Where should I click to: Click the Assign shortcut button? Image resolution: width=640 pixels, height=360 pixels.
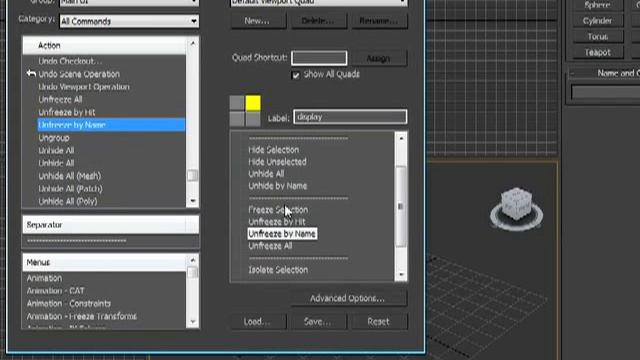379,58
